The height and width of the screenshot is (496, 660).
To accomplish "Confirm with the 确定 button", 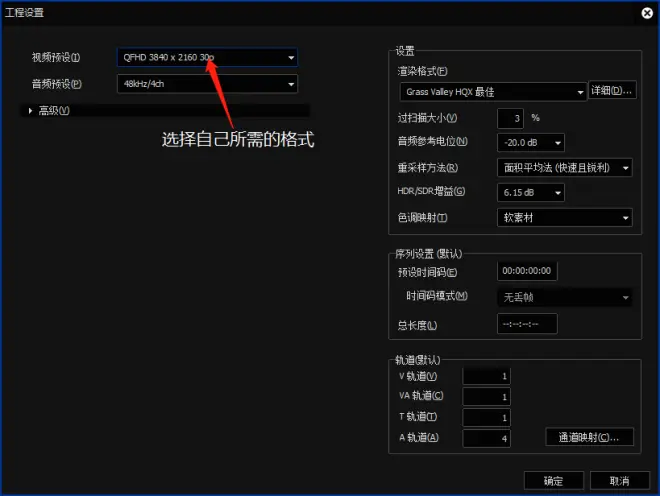I will tap(554, 480).
